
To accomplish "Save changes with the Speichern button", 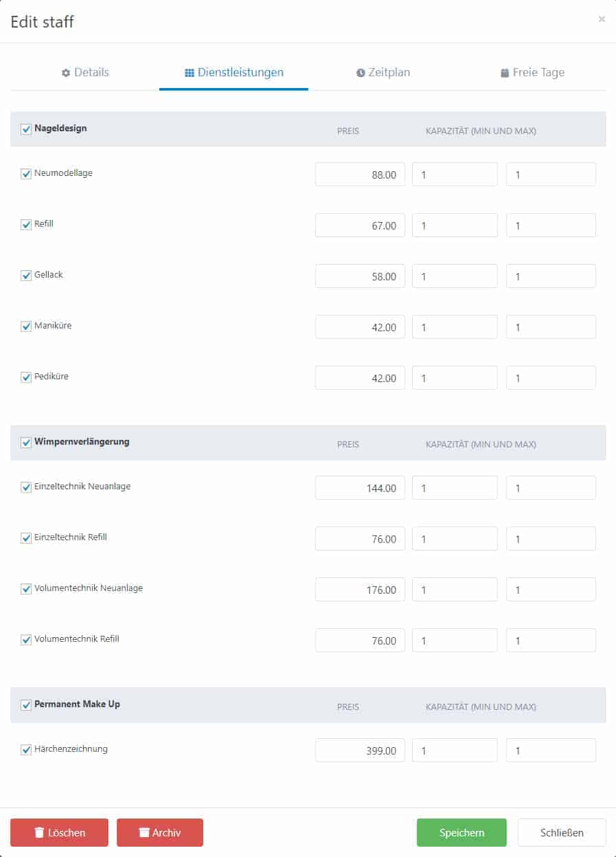I will click(x=461, y=832).
